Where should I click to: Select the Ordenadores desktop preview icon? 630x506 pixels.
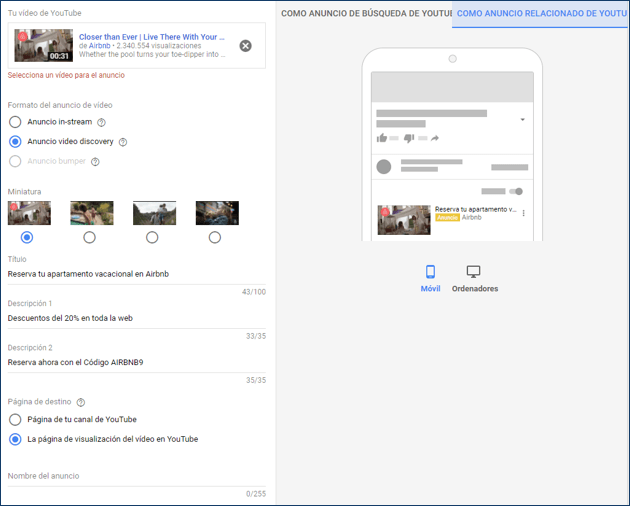[473, 272]
